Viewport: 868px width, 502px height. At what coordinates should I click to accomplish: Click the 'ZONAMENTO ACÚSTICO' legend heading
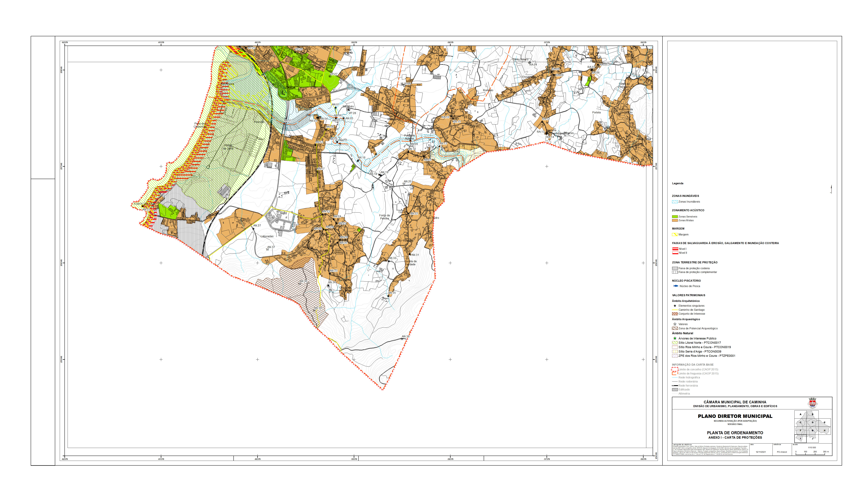coord(688,210)
